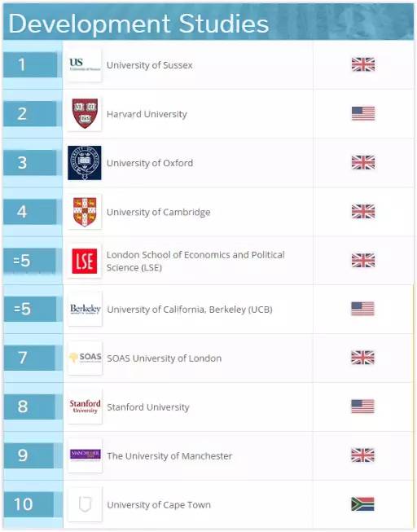Click the Harvard University crest logo
417x532 pixels.
85,114
